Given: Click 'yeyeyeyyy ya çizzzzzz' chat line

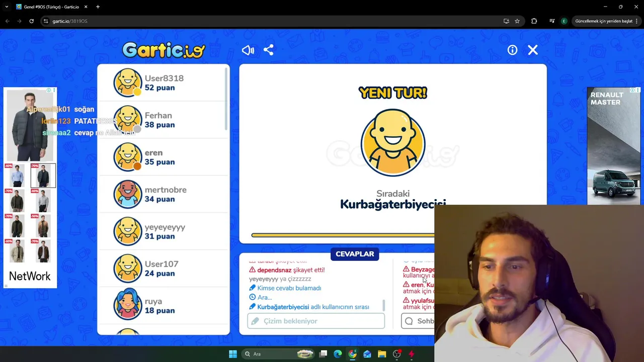Looking at the screenshot, I should 280,279.
